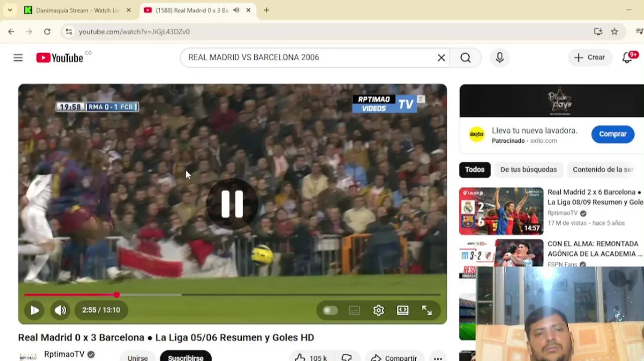Start voice search with microphone
The width and height of the screenshot is (644, 361).
500,58
